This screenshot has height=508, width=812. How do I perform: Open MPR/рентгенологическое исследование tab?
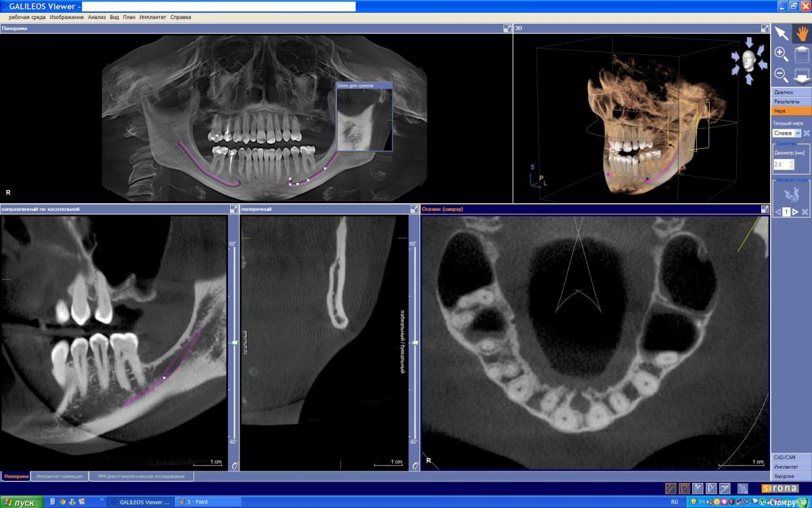141,477
